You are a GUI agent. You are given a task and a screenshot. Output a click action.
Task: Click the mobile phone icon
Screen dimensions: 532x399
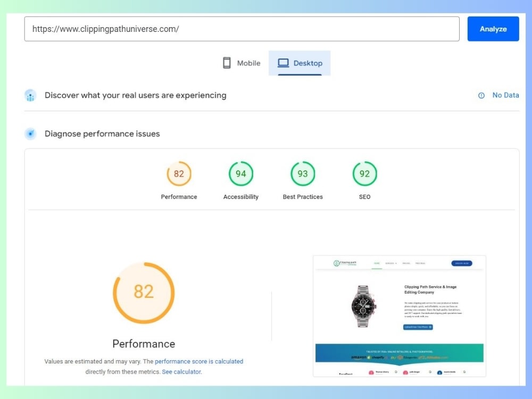click(227, 63)
